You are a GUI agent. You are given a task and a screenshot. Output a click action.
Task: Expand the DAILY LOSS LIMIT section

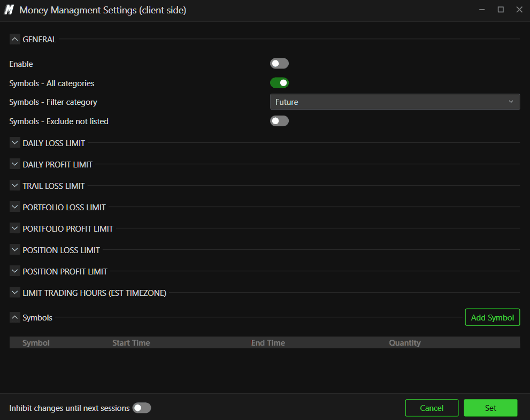click(x=14, y=143)
